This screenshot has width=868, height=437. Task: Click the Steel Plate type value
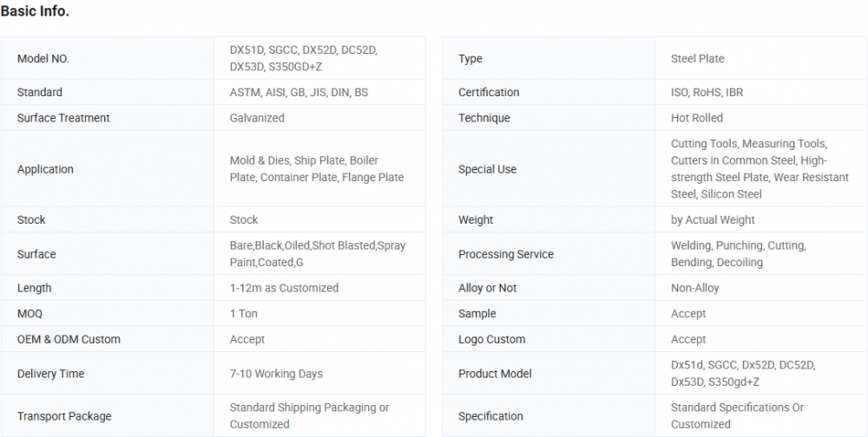click(x=697, y=59)
